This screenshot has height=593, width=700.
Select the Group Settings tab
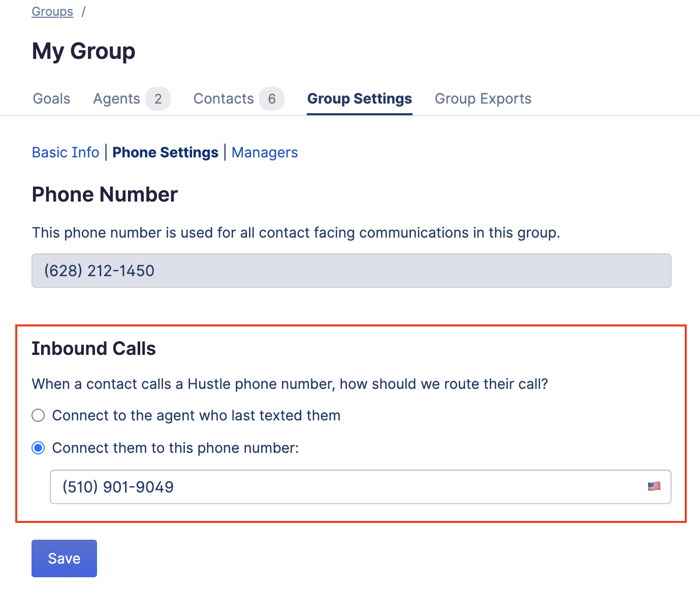360,98
